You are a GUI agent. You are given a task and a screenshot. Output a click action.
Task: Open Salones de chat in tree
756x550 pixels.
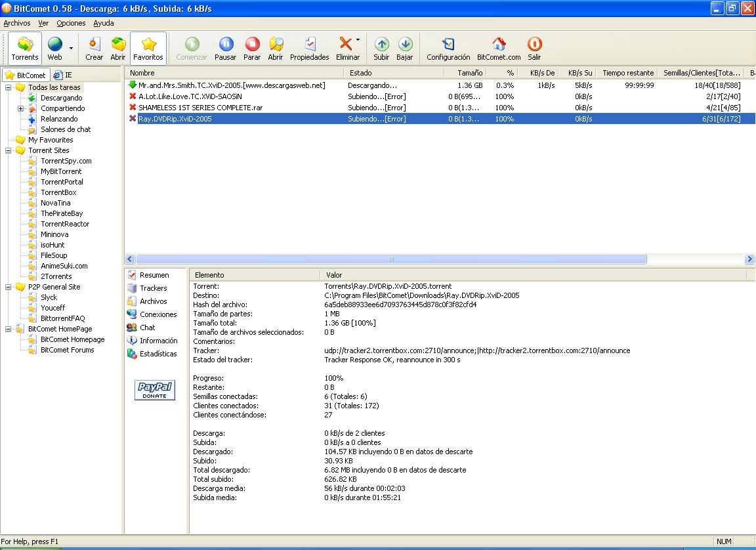tap(66, 129)
